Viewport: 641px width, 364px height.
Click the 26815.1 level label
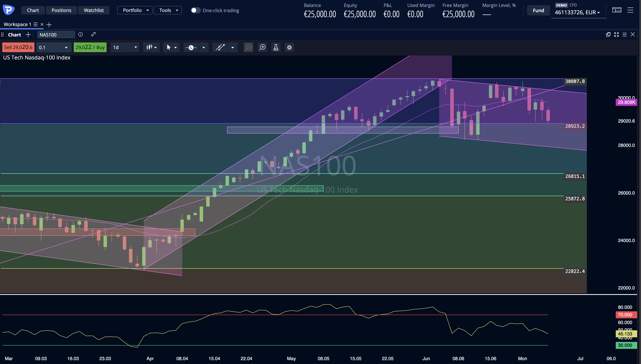click(575, 176)
